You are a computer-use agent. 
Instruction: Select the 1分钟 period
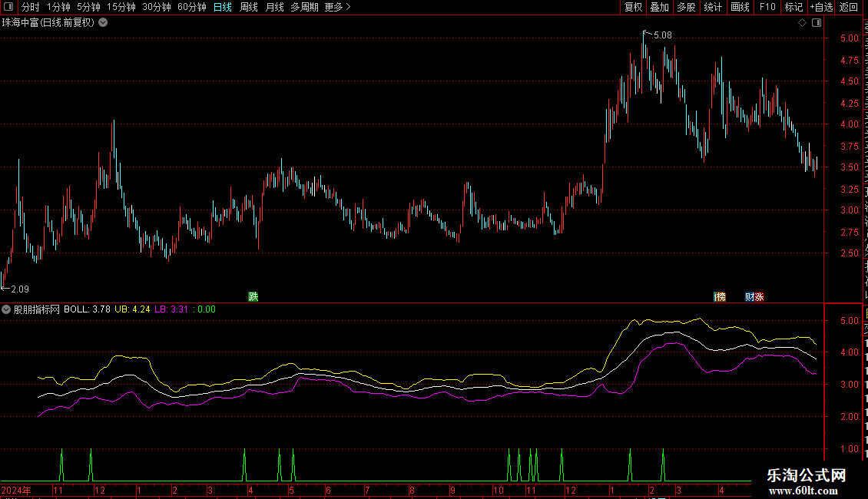click(58, 7)
